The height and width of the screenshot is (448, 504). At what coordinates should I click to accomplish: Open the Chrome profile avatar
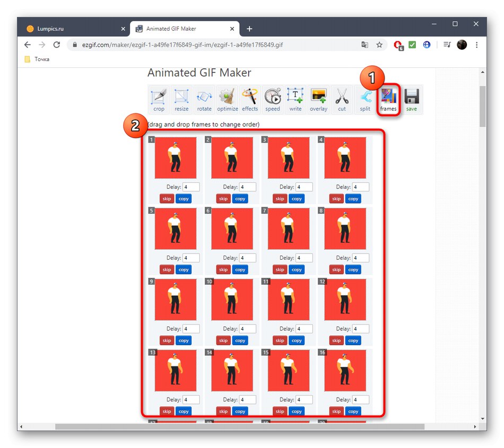tap(462, 45)
